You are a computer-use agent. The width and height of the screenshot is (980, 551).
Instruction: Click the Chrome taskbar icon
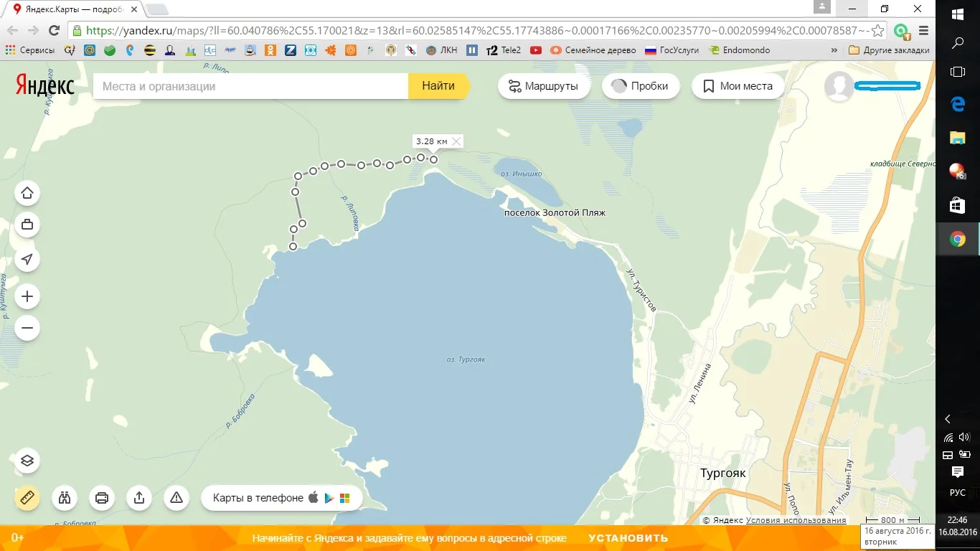click(x=958, y=240)
